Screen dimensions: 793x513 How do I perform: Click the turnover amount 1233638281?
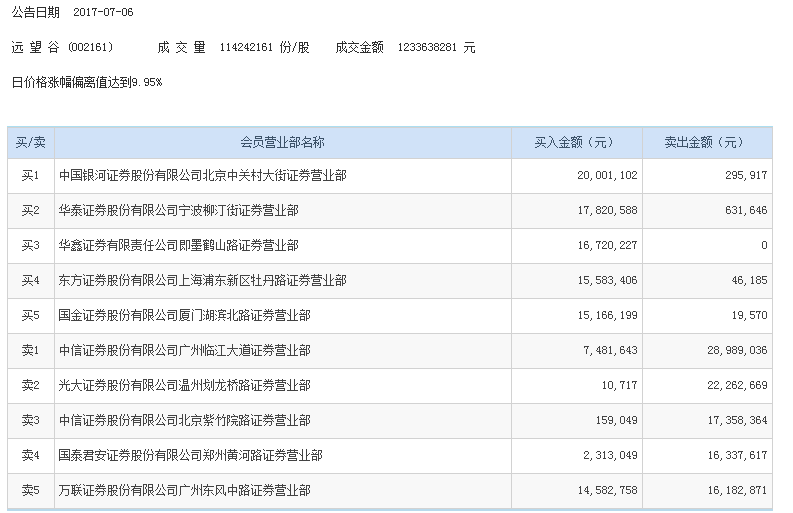click(x=427, y=48)
